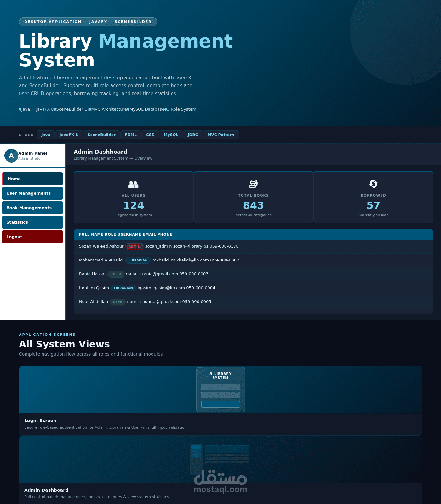Select the JDBC stack tag

pos(193,135)
